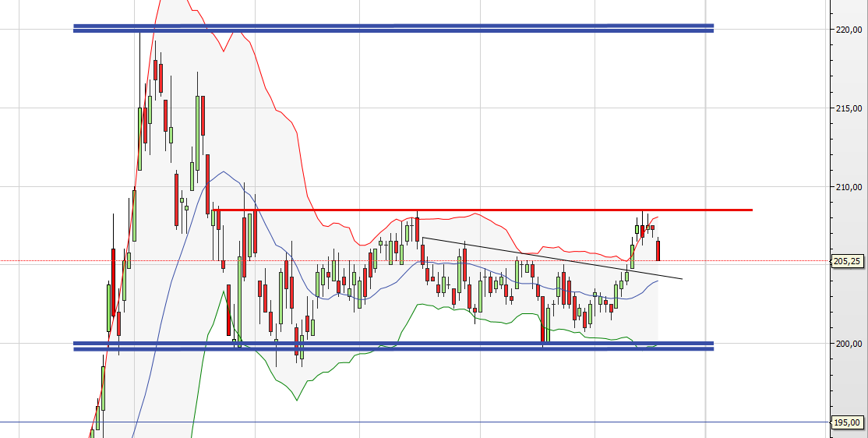The image size is (868, 438).
Task: Click the 195,00 boxed price level label
Action: point(846,423)
